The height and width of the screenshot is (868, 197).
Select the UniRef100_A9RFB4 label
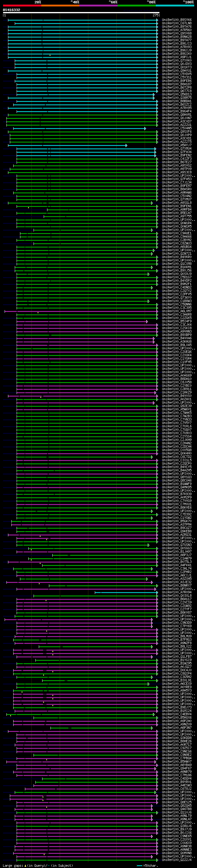coord(176,210)
